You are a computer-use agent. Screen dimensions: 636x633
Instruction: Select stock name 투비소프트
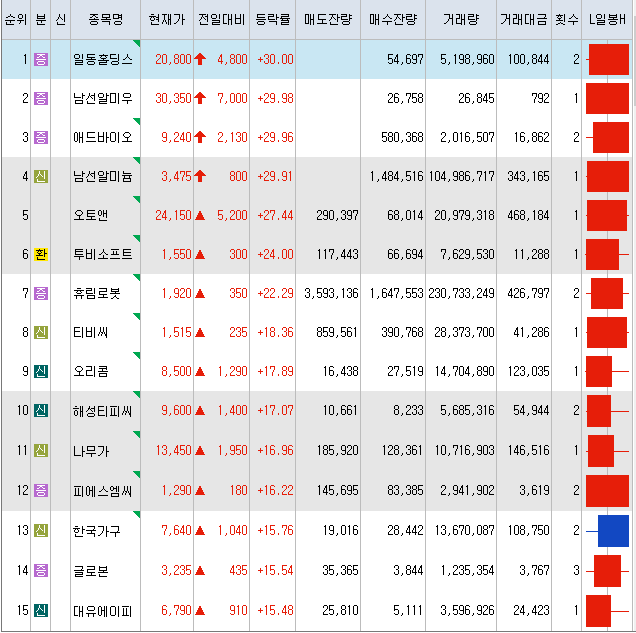[x=103, y=254]
